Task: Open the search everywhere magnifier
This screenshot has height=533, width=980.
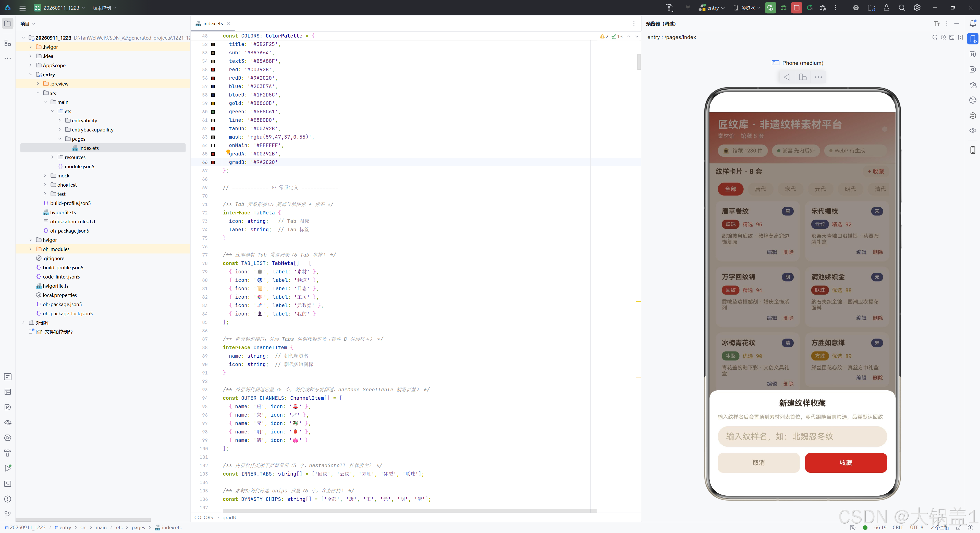Action: coord(902,8)
